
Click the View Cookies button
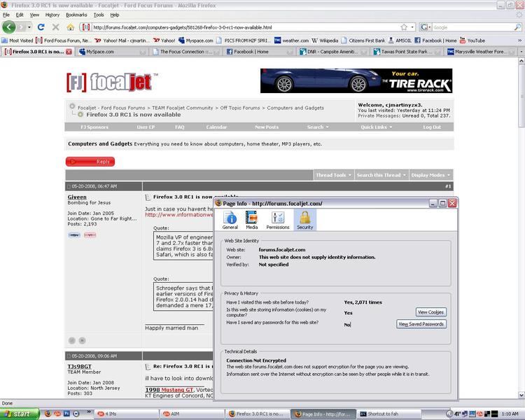pos(430,312)
